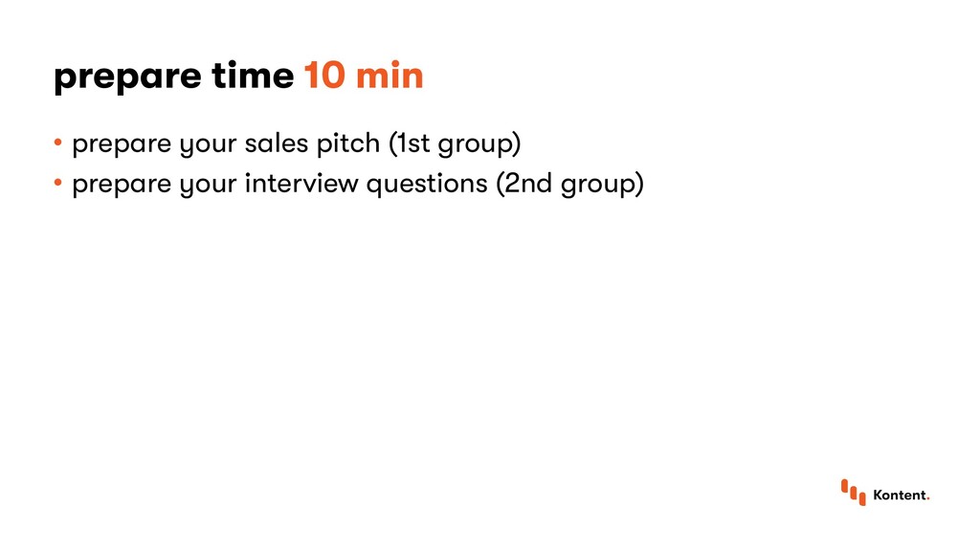
Task: Click the second orange bullet point
Action: [58, 183]
